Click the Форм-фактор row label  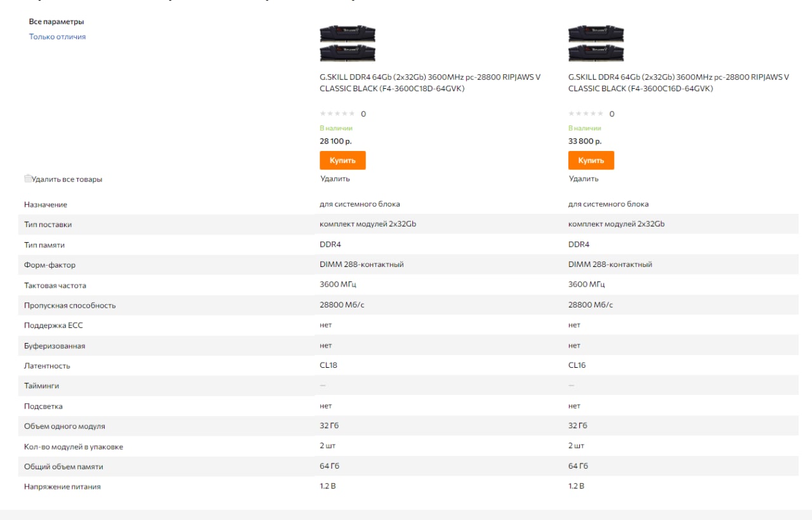(49, 265)
